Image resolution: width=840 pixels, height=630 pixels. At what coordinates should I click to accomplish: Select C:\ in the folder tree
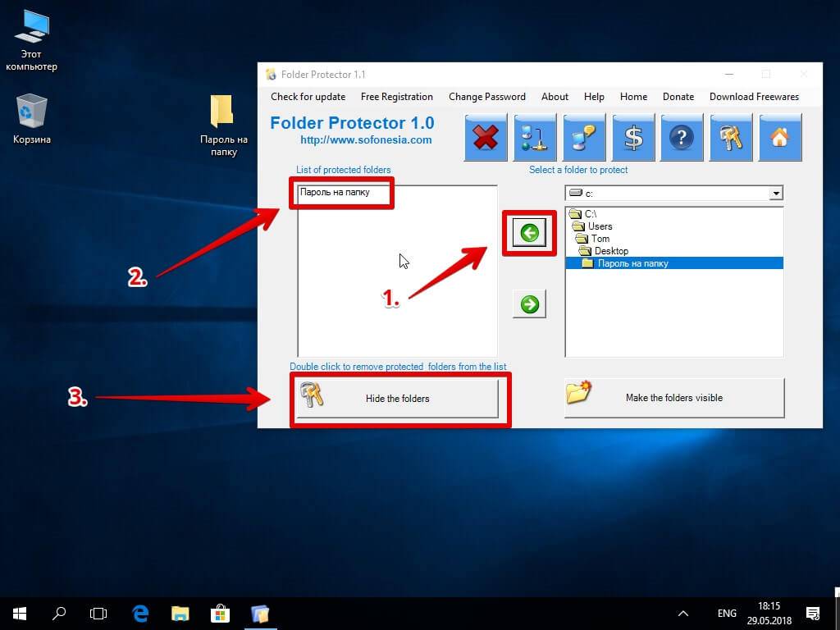583,214
